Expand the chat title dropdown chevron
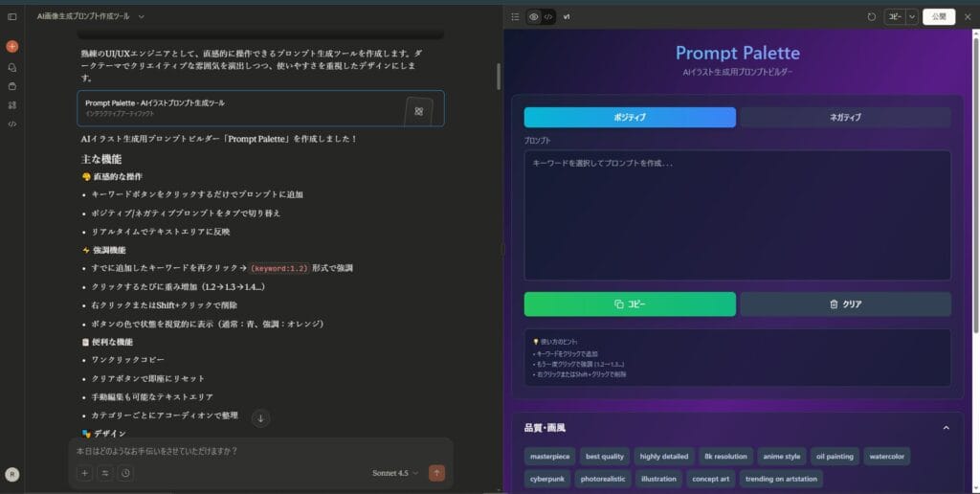Image resolution: width=980 pixels, height=494 pixels. coord(141,16)
